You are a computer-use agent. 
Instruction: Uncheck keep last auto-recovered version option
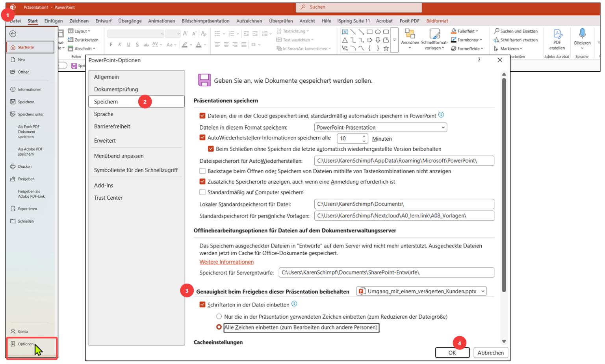(x=211, y=149)
